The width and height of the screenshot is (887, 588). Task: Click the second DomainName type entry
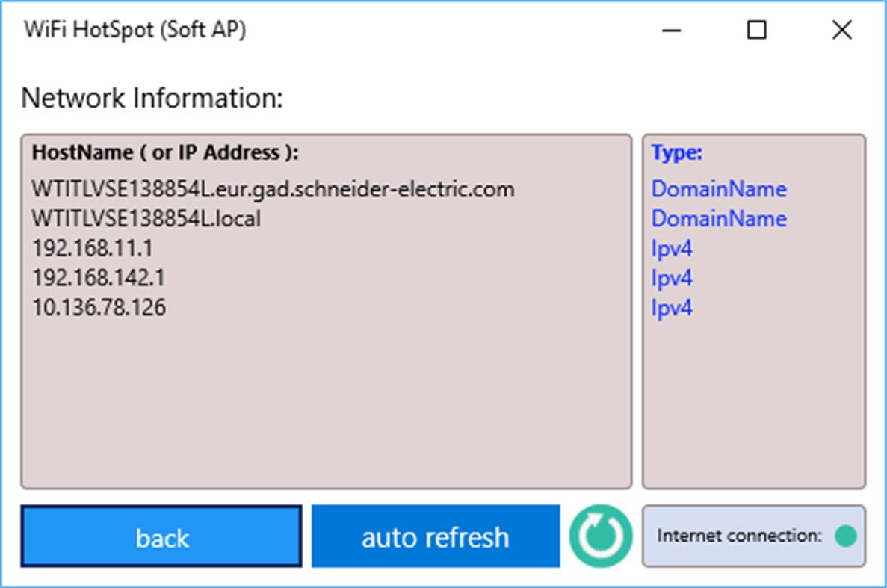(x=719, y=219)
